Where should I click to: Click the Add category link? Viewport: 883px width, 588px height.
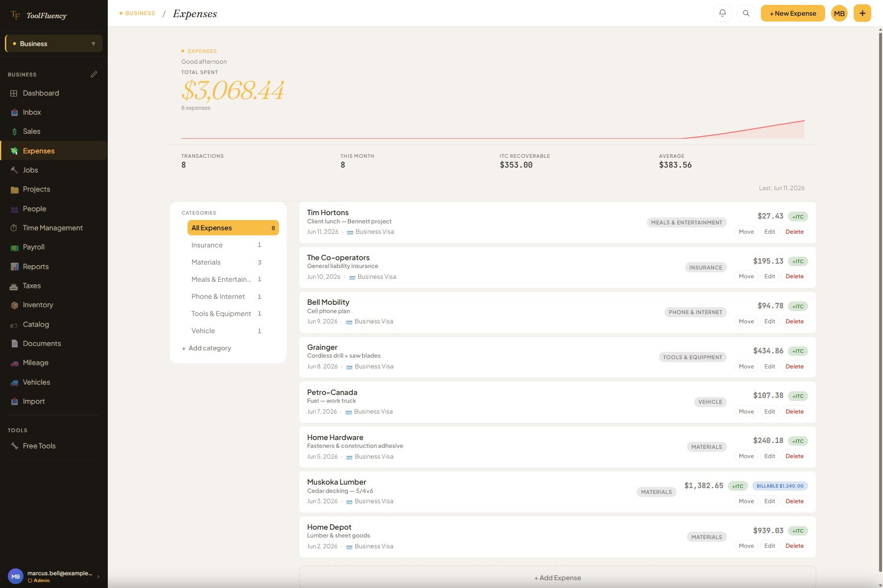(206, 348)
